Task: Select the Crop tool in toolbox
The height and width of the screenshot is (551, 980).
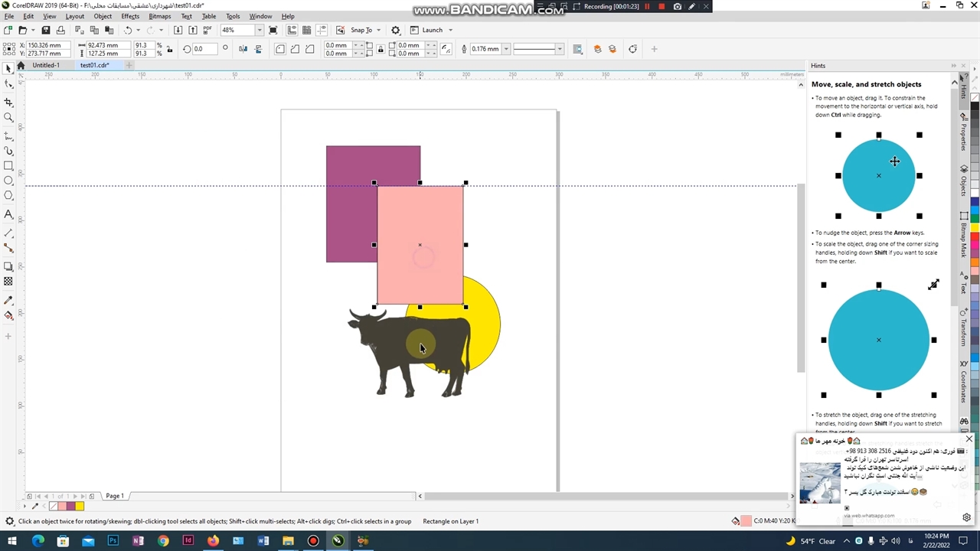Action: click(x=8, y=102)
